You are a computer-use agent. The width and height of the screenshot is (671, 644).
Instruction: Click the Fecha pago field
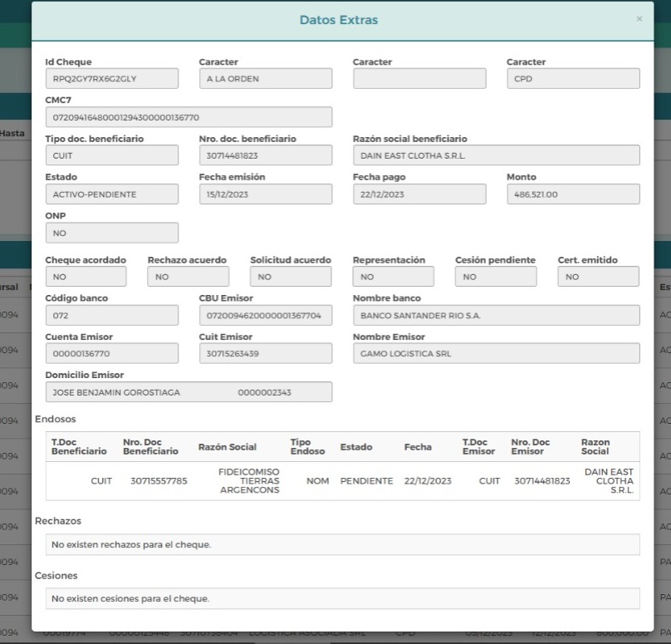coord(419,194)
